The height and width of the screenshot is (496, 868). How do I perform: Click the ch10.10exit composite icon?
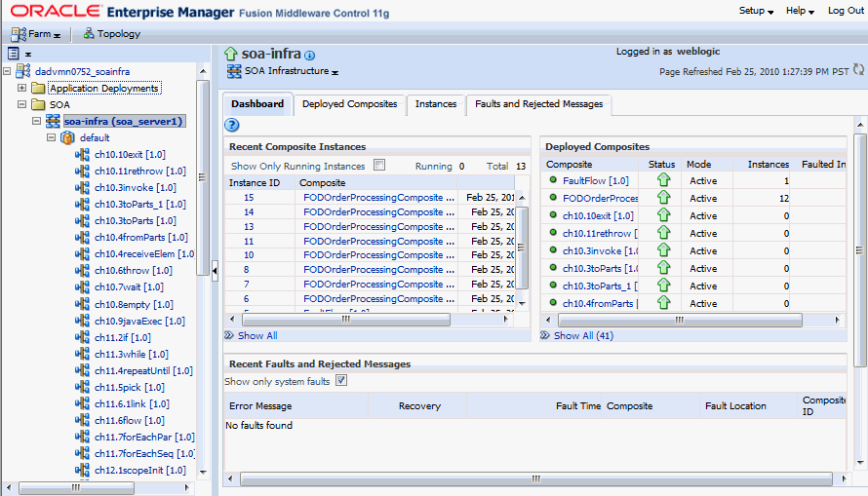point(82,154)
